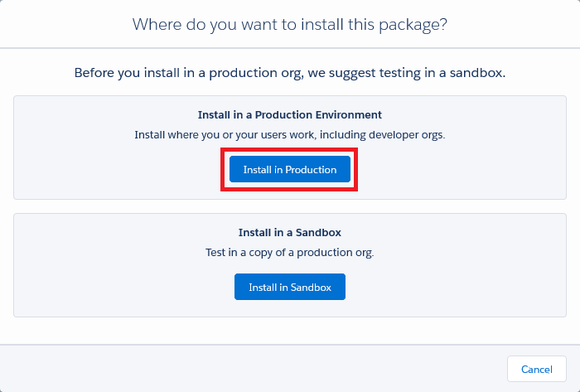Screen dimensions: 580x392
Task: Click the Install in Production button
Action: (290, 170)
